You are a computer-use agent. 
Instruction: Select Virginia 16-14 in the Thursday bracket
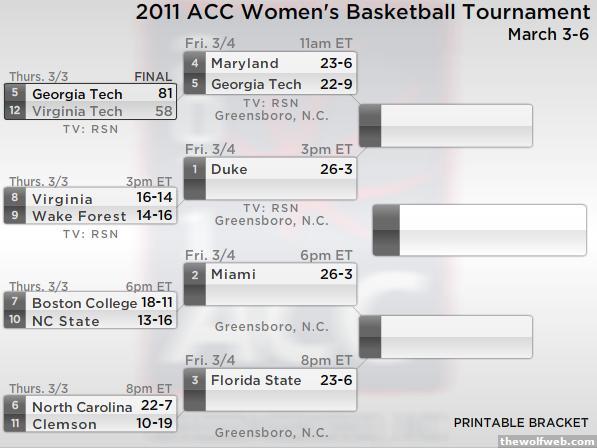(91, 197)
